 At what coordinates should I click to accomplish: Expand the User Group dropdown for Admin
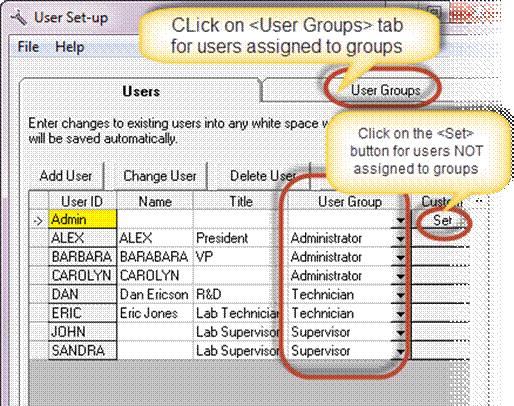click(x=400, y=220)
